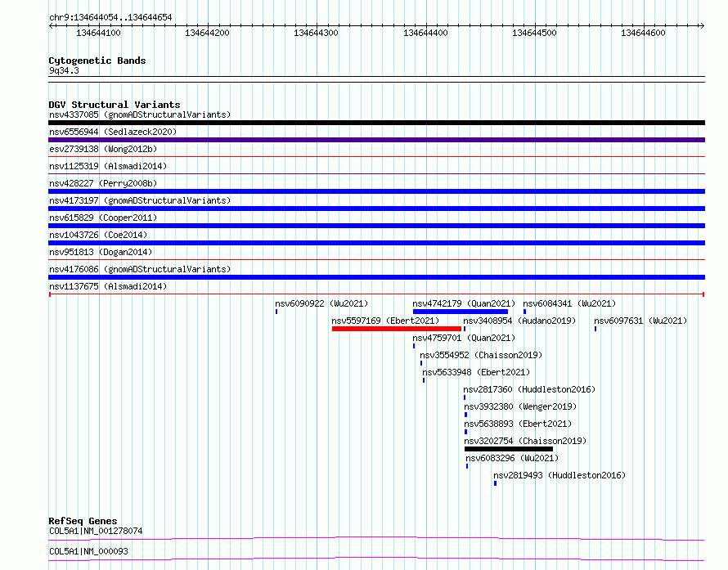Click the Cytogenetic Bands track heading
This screenshot has width=728, height=570.
97,61
